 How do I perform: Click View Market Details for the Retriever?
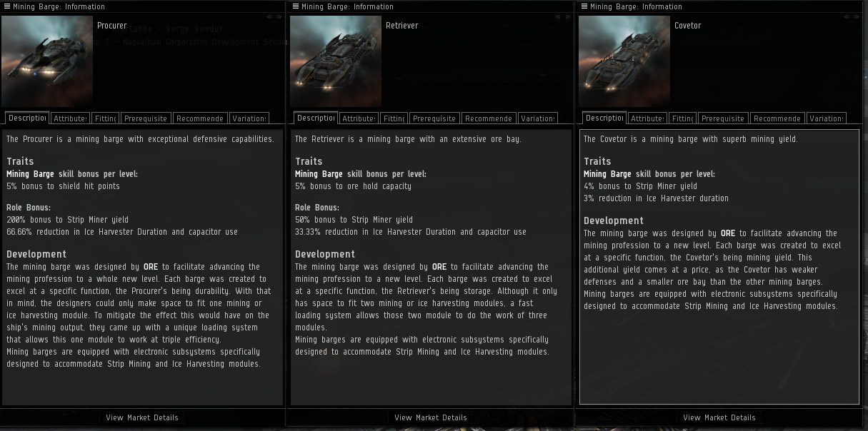(431, 417)
